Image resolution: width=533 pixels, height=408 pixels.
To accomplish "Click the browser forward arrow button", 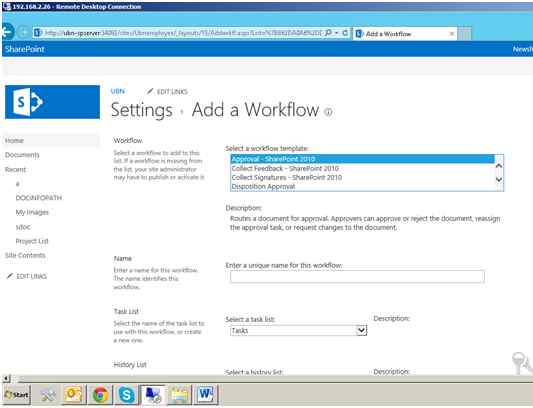I will coord(23,33).
